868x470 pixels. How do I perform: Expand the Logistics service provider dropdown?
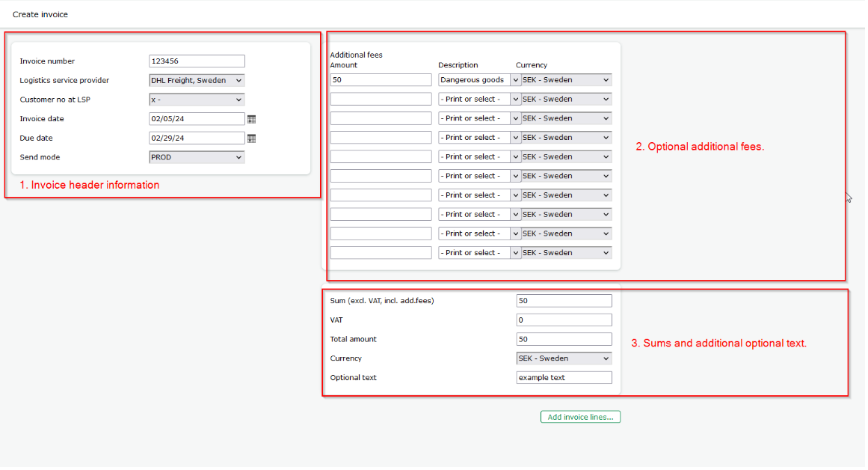pyautogui.click(x=197, y=81)
